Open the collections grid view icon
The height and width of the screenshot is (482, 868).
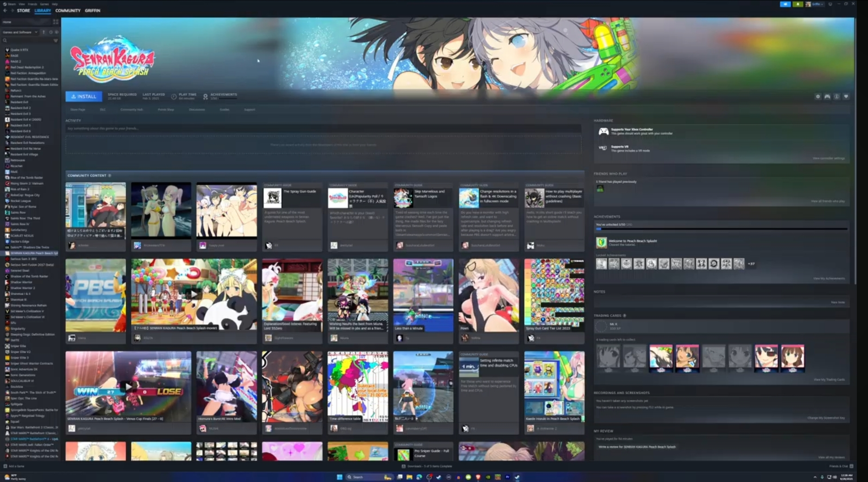(56, 21)
